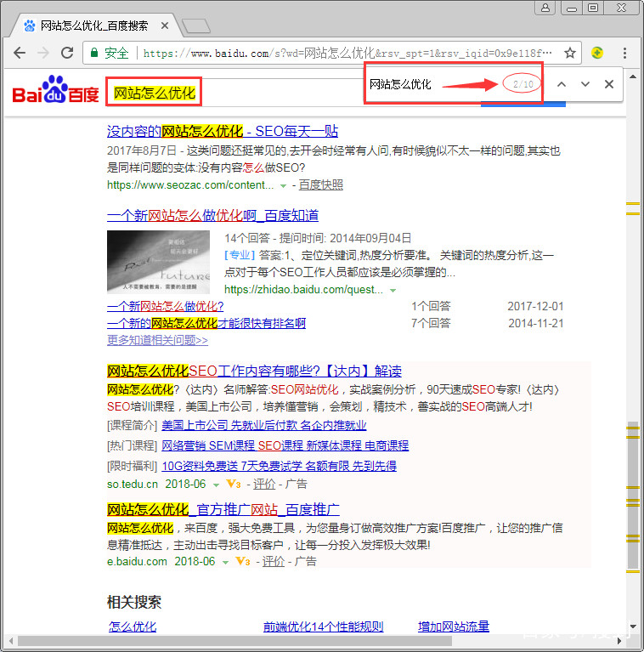The width and height of the screenshot is (644, 652).
Task: Bookmark this page with the star icon
Action: pyautogui.click(x=570, y=53)
